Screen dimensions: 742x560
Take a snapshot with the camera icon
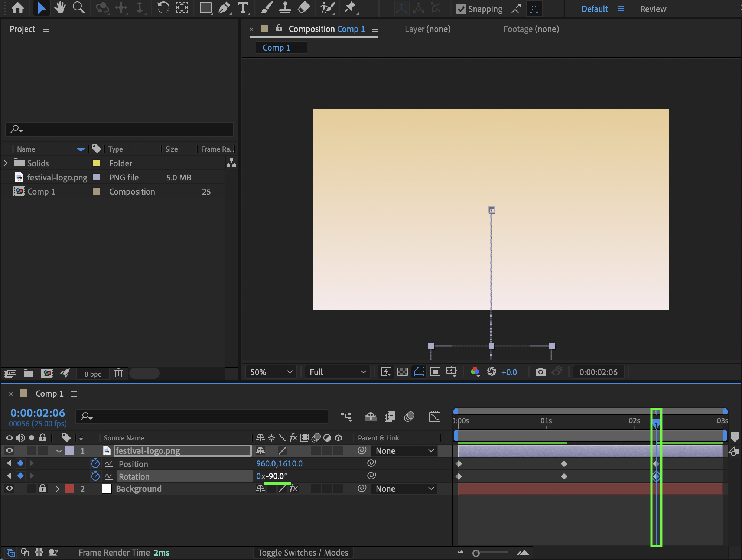[540, 372]
